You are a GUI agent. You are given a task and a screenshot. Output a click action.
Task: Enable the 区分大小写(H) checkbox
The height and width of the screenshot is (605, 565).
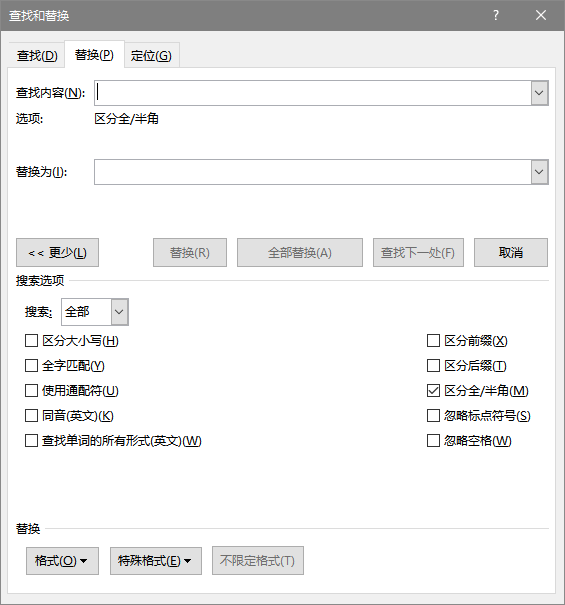click(31, 341)
